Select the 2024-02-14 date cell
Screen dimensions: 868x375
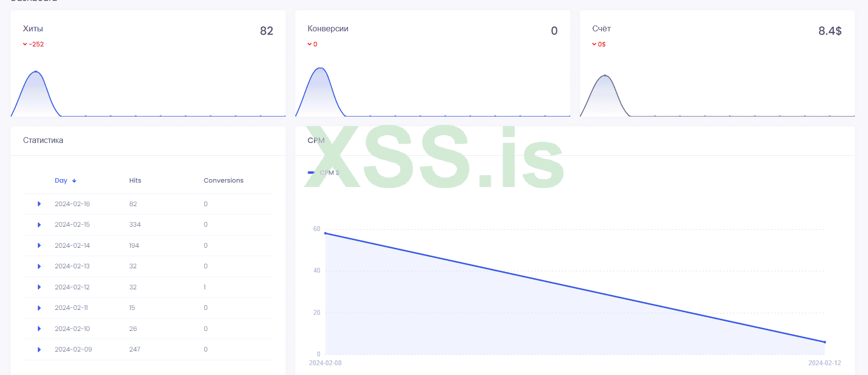pos(72,245)
